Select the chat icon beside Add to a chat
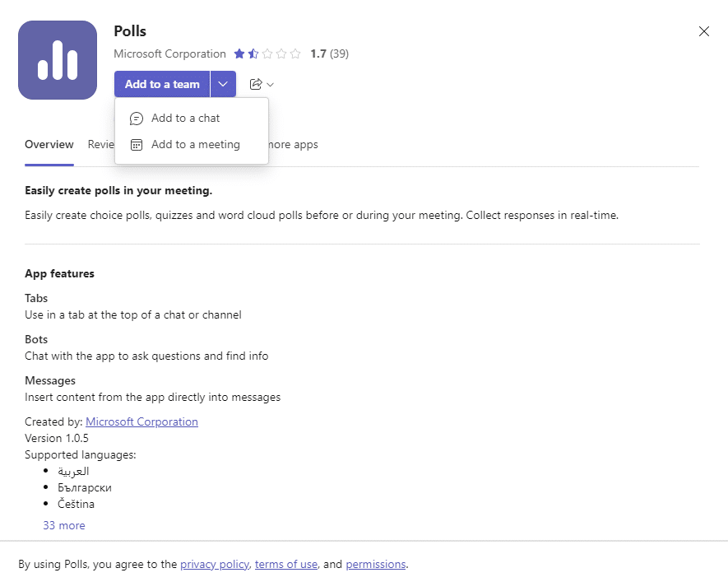Viewport: 728px width, 582px height. click(x=136, y=118)
